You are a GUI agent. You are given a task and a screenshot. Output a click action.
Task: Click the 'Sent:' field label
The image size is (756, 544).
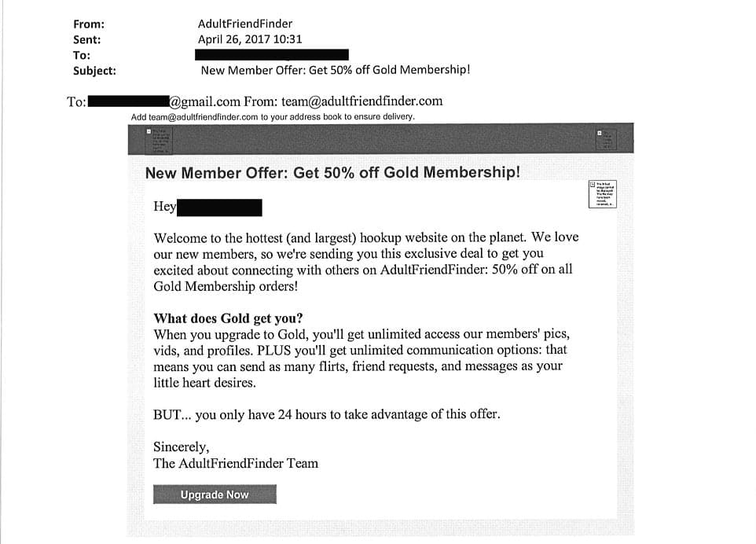(86, 39)
